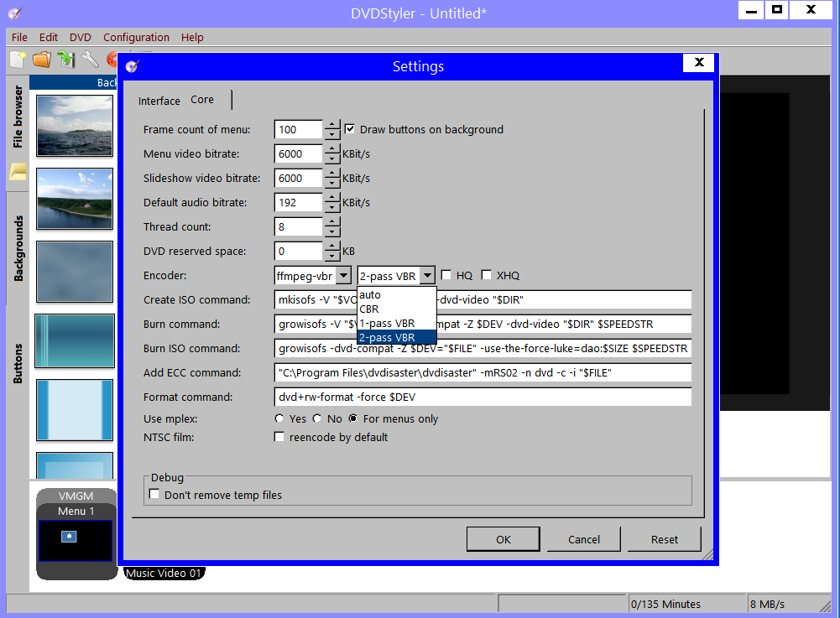Click the Burn ISO command field
Image resolution: width=840 pixels, height=618 pixels.
pos(483,348)
